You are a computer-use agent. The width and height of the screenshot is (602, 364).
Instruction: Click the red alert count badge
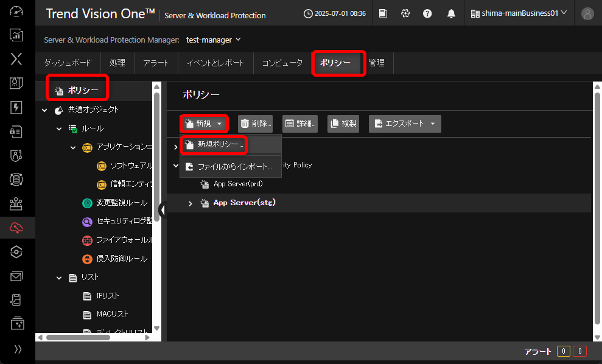(579, 351)
